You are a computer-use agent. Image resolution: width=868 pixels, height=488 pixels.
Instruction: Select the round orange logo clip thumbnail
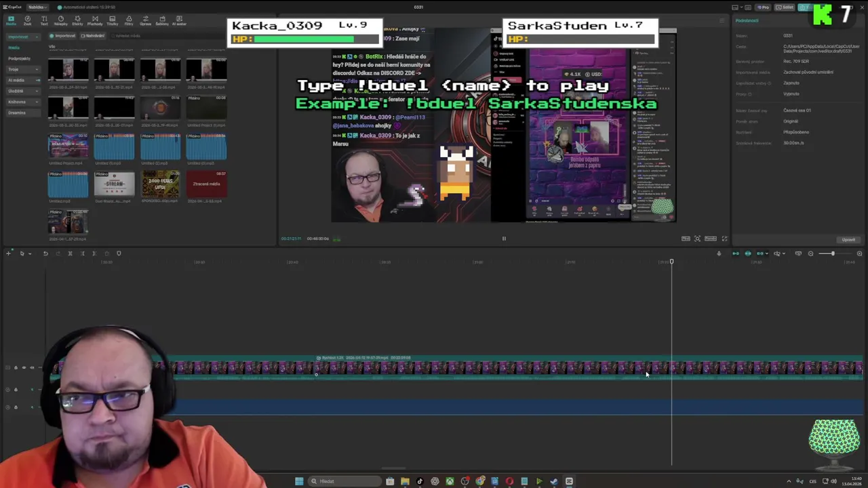(160, 108)
